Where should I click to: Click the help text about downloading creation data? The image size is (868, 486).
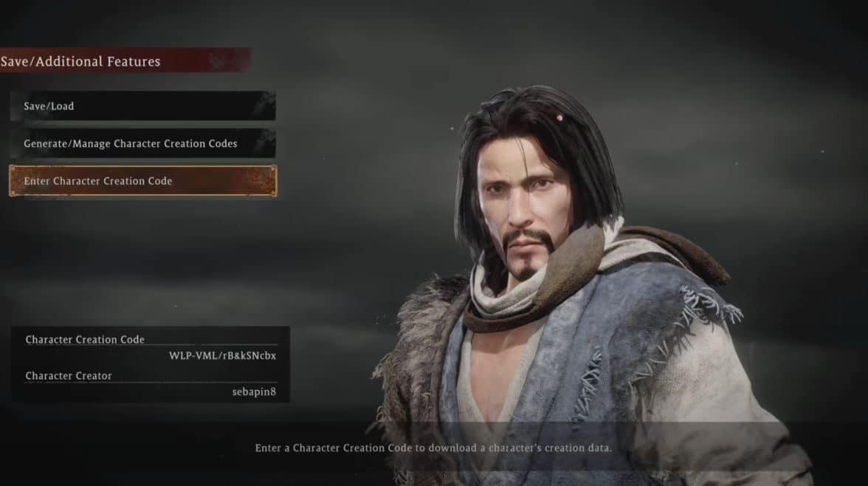433,448
